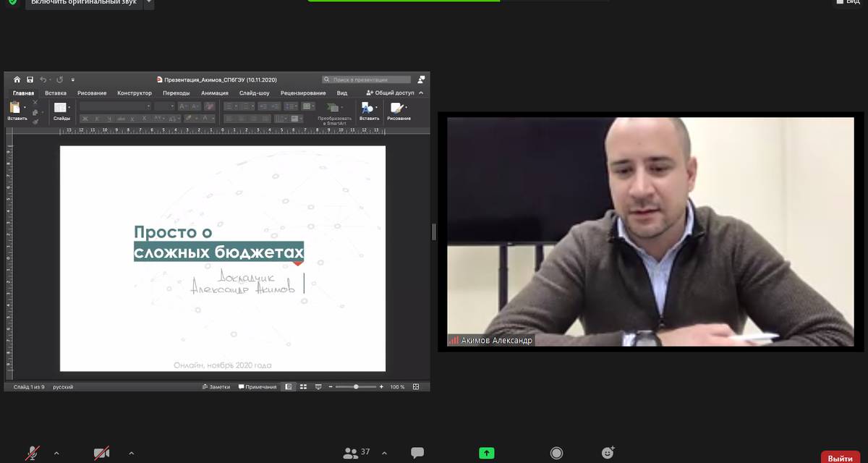Screen dimensions: 868x463
Task: Open the participants list showing 37
Action: 356,453
